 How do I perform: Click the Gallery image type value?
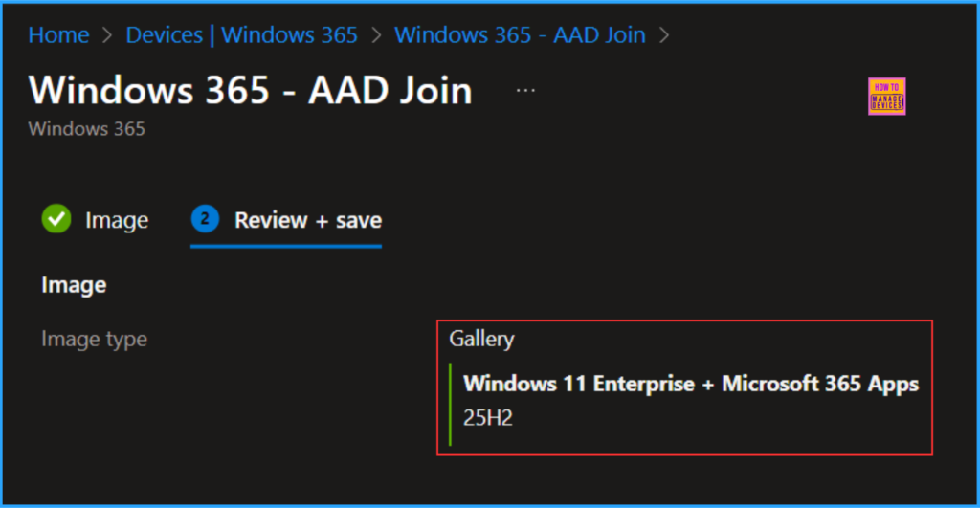point(481,339)
